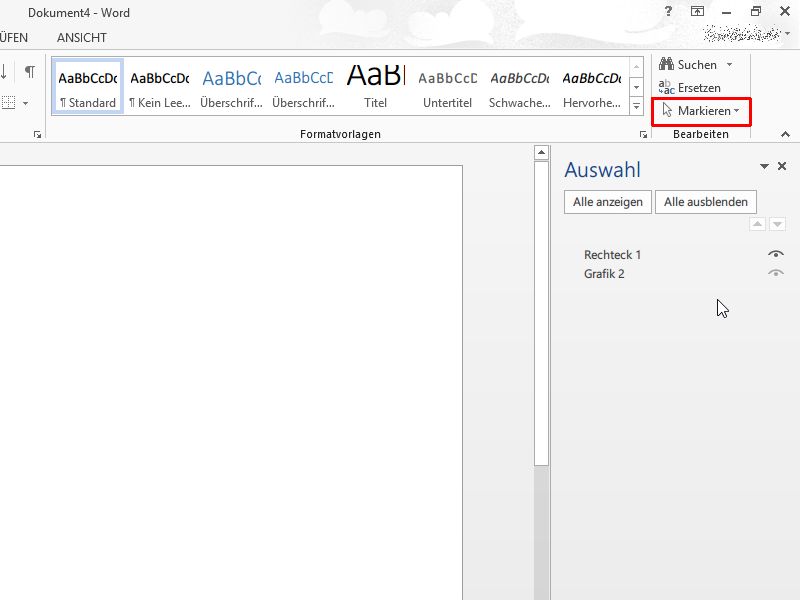Click the Suchen binoculars icon

(x=666, y=64)
